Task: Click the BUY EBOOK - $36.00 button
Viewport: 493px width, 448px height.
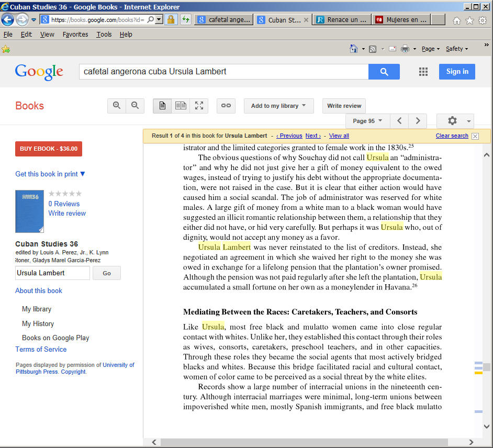Action: click(x=49, y=149)
